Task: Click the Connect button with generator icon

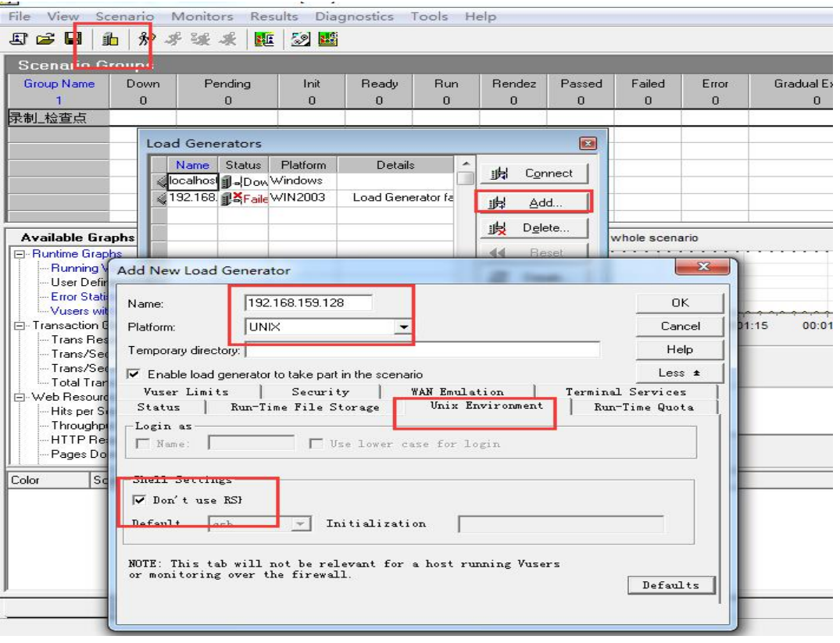Action: (x=534, y=173)
